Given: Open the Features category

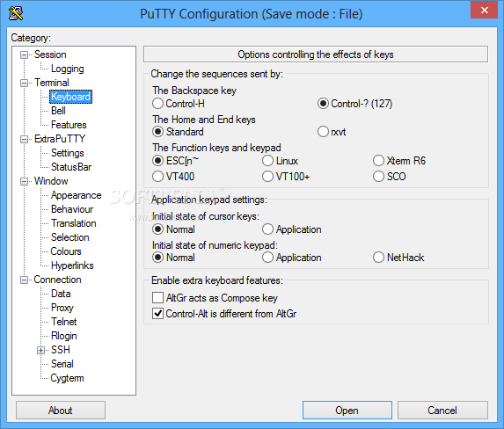Looking at the screenshot, I should tap(69, 125).
